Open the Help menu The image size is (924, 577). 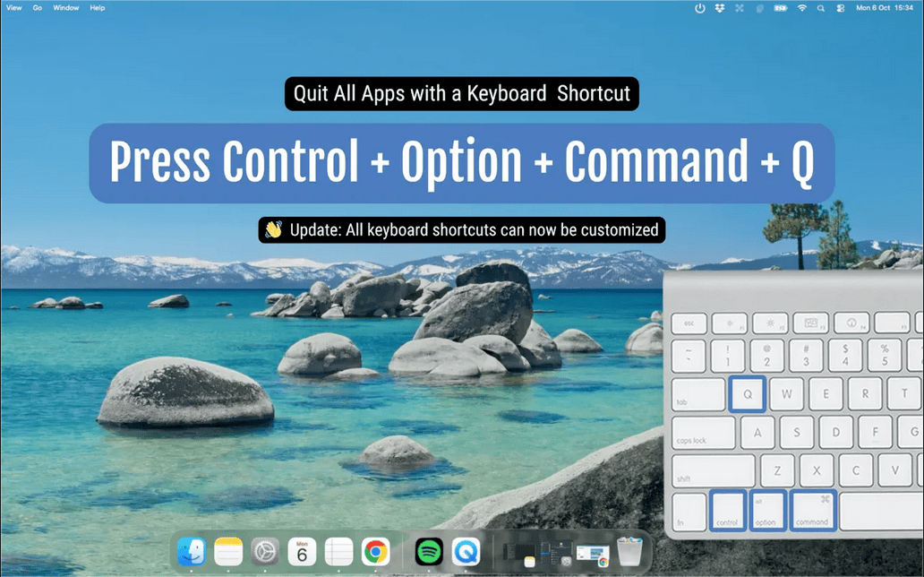coord(98,8)
